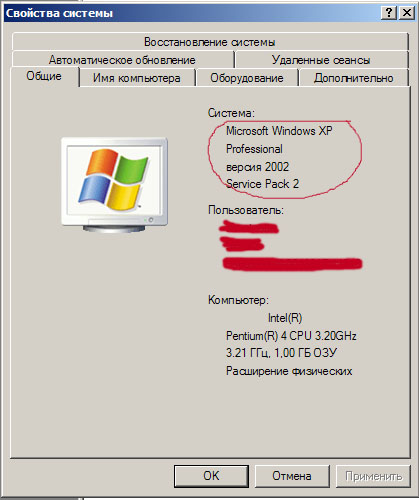Click the Windows XP logo monitor image

coord(114,185)
